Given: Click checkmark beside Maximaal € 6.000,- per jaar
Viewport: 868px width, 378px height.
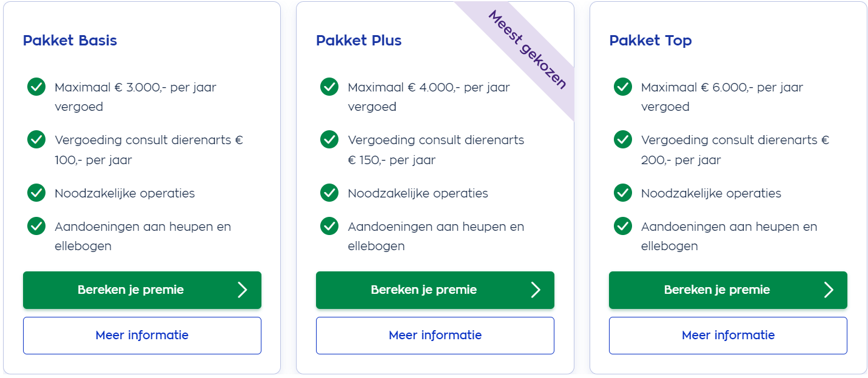Looking at the screenshot, I should pos(623,87).
